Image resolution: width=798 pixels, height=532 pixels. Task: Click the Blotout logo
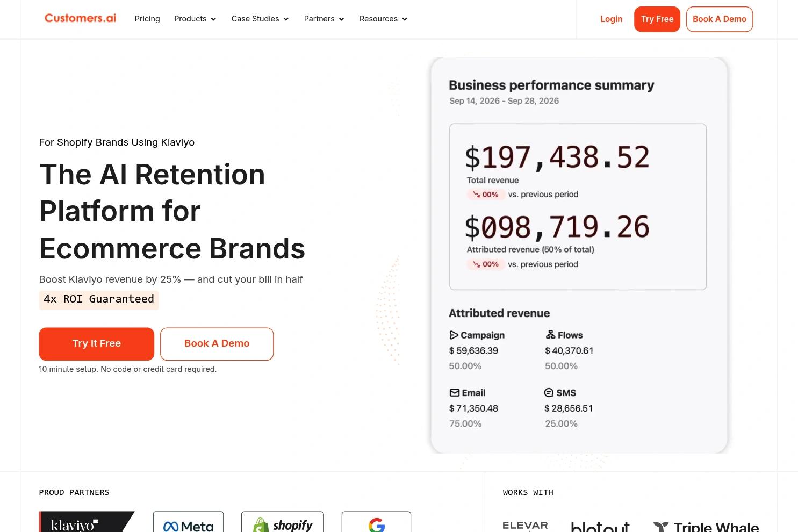click(600, 527)
